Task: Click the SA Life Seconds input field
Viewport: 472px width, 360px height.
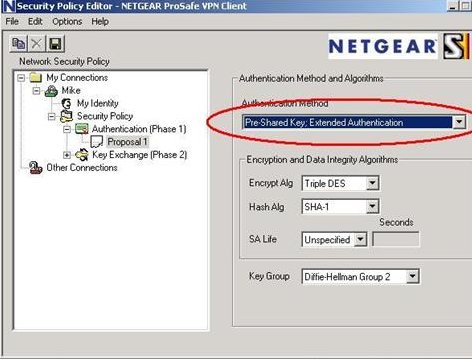Action: [x=396, y=239]
